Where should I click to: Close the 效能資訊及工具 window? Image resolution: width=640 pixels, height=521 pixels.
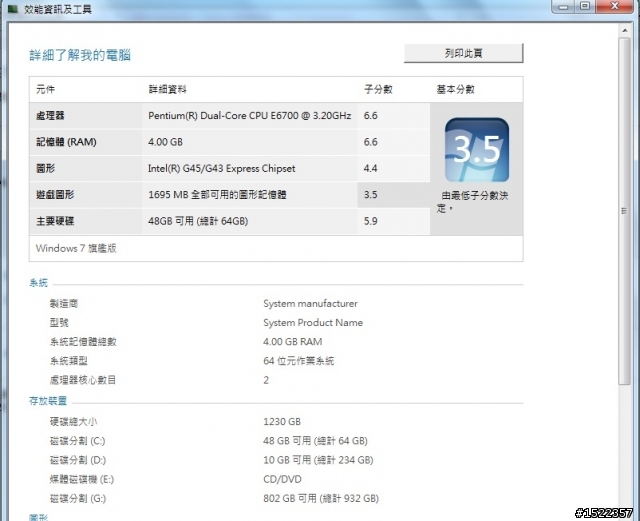coord(614,6)
